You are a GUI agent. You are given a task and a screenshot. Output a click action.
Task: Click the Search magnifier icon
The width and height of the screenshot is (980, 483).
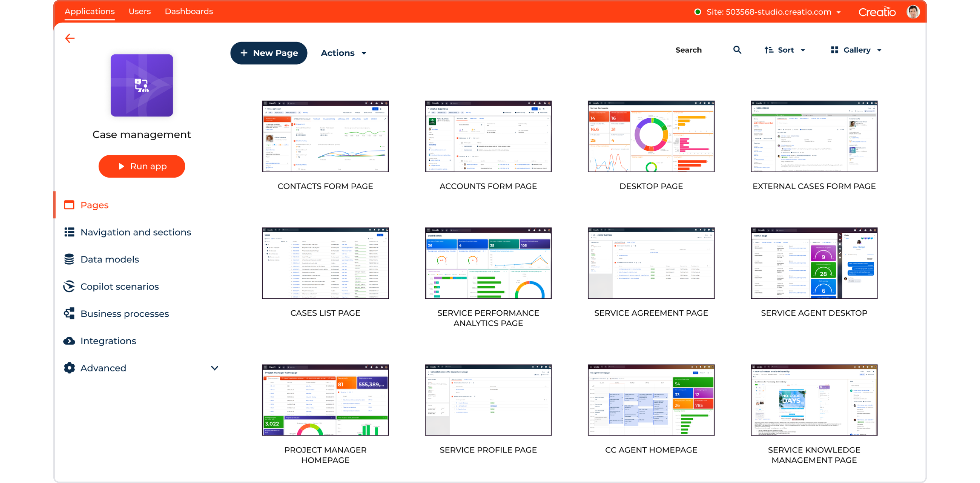(x=737, y=50)
